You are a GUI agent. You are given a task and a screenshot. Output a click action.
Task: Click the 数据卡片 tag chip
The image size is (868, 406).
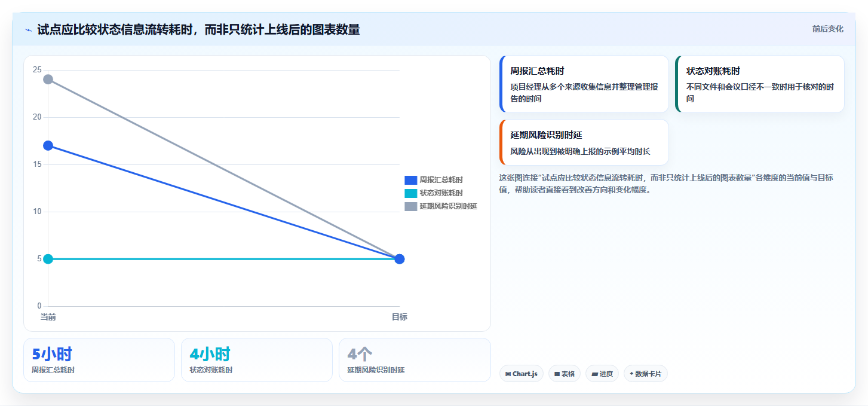645,374
